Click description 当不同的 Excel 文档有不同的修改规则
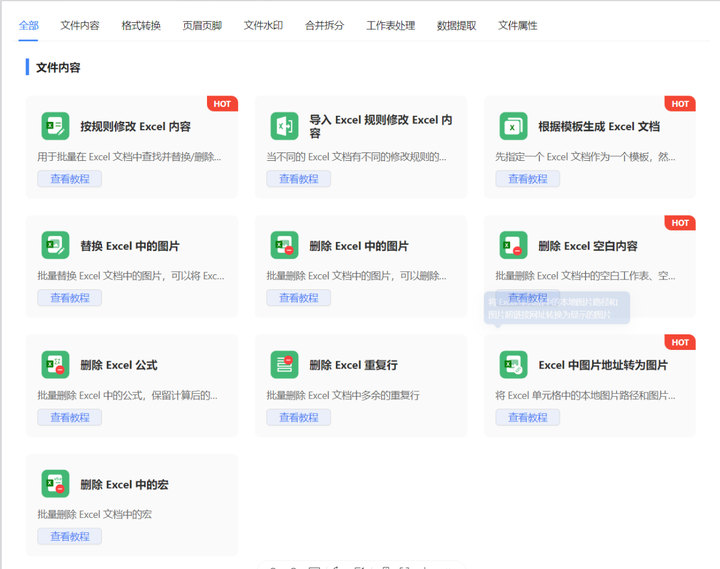This screenshot has height=569, width=720. pyautogui.click(x=356, y=157)
